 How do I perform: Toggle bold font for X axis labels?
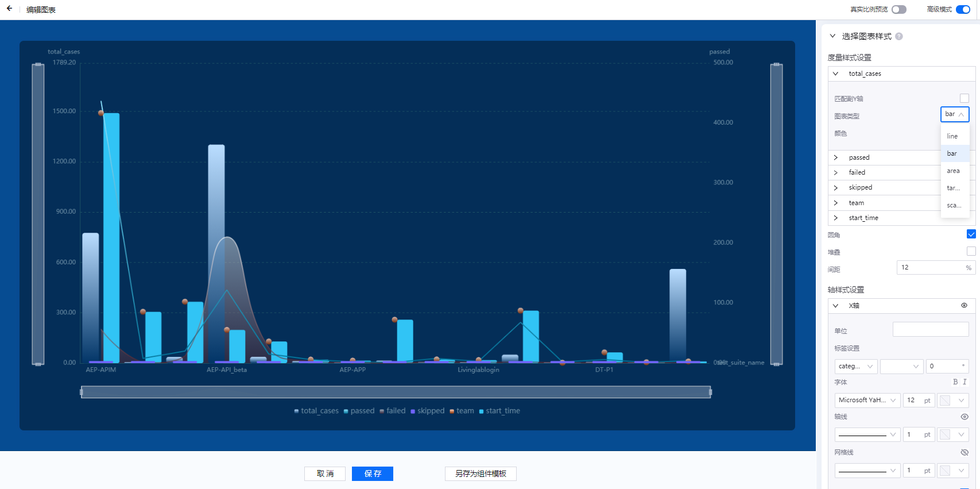coord(955,382)
